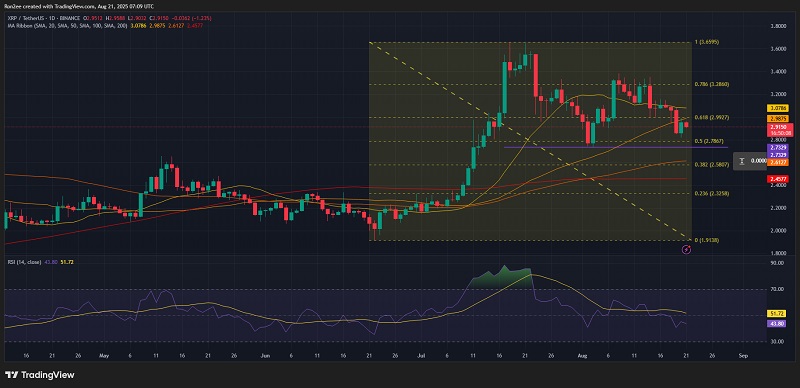
Task: Click the 30.00 RSI scale tick
Action: pos(776,341)
